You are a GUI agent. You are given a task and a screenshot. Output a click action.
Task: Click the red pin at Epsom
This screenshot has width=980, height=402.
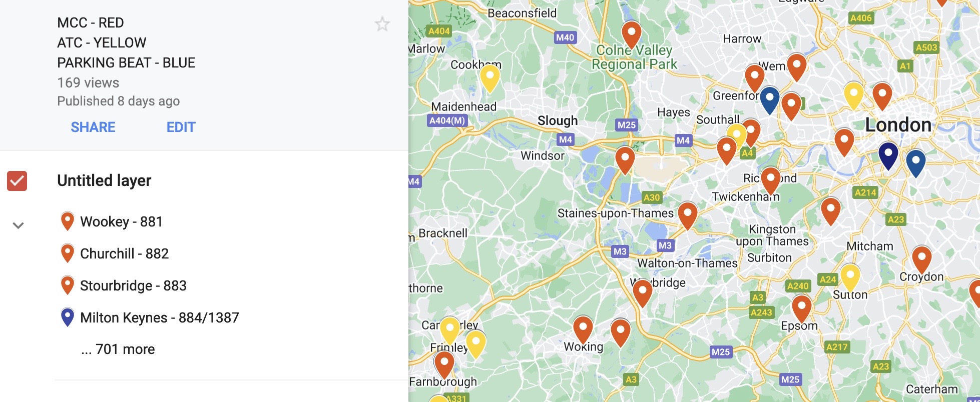click(801, 309)
